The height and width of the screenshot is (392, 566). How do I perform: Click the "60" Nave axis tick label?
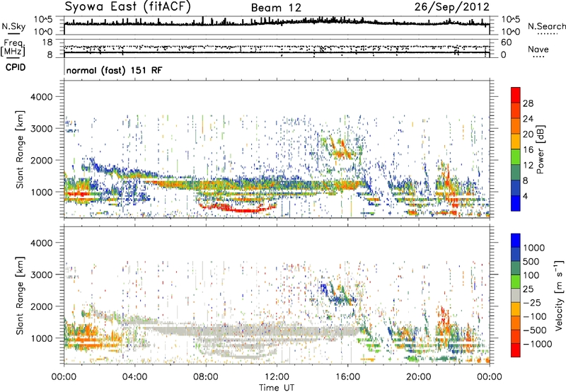(506, 42)
